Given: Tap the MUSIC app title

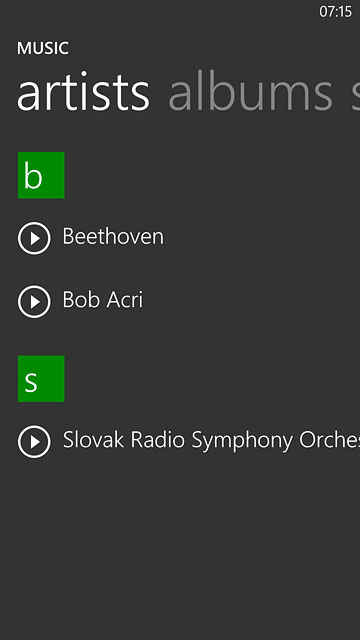Looking at the screenshot, I should click(43, 48).
